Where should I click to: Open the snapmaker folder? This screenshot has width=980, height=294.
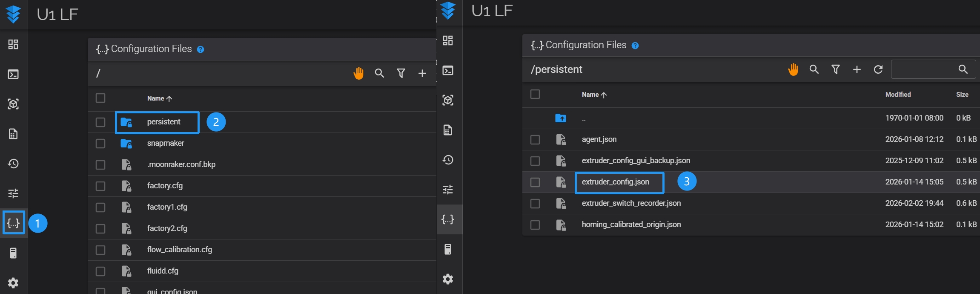tap(165, 144)
